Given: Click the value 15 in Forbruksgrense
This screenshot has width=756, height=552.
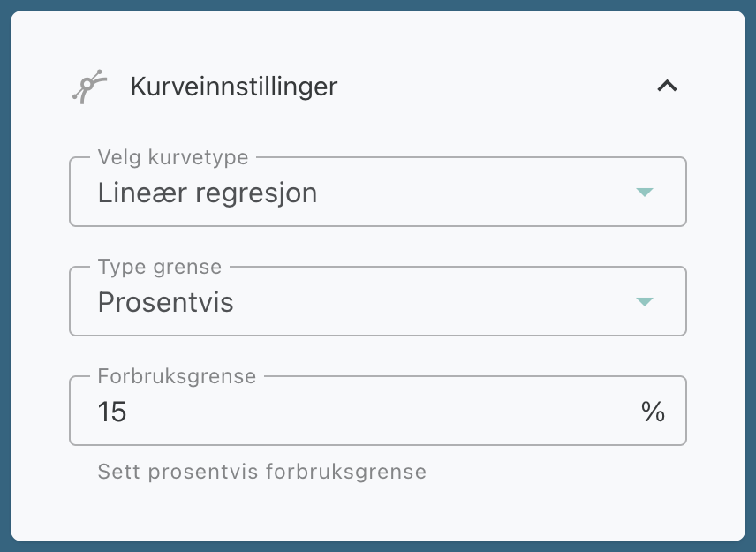Looking at the screenshot, I should click(112, 412).
